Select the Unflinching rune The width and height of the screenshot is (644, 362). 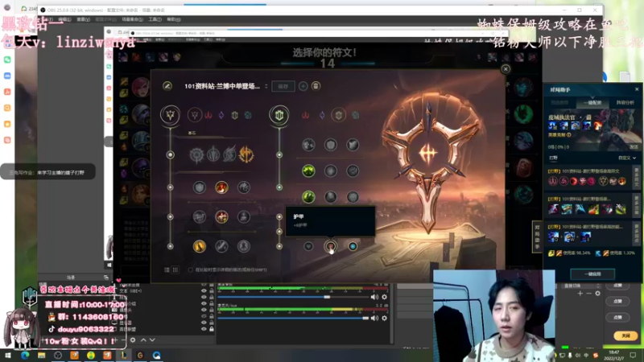[x=353, y=197]
